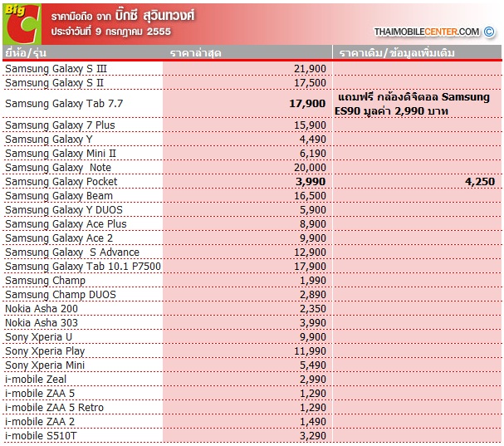Viewport: 504px width, 446px height.
Task: Select Samsung Galaxy Tab 7.7 name
Action: coord(64,104)
